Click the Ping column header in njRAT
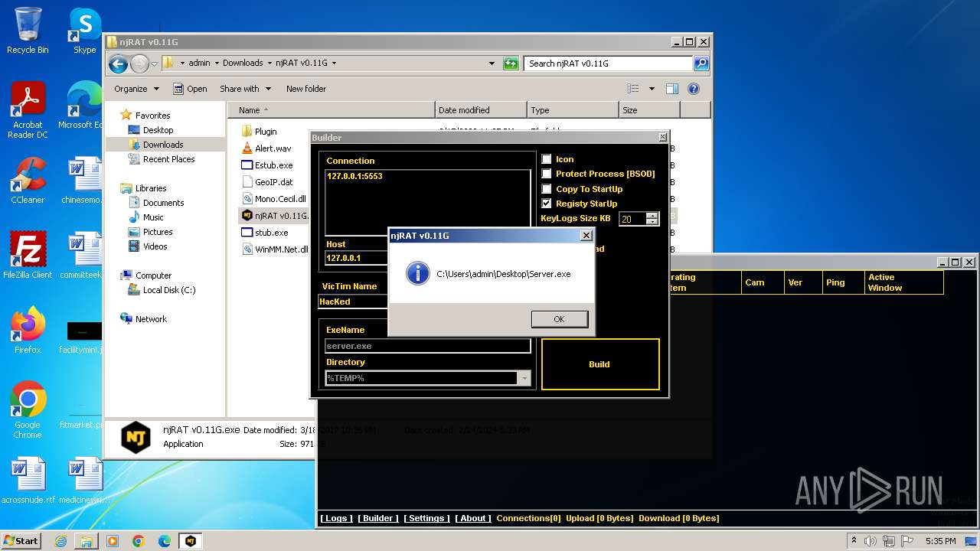This screenshot has height=551, width=980. [x=843, y=282]
